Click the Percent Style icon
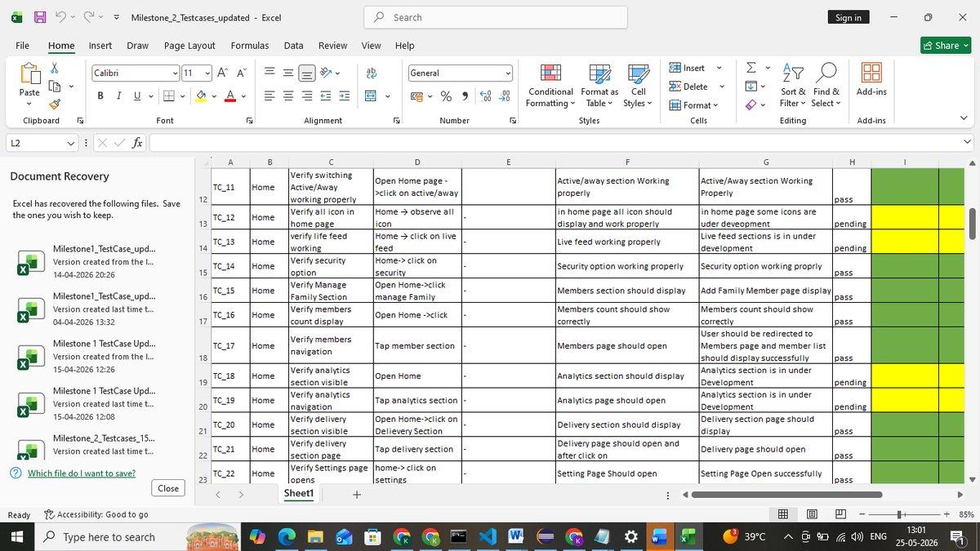Image resolution: width=980 pixels, height=551 pixels. pyautogui.click(x=446, y=96)
